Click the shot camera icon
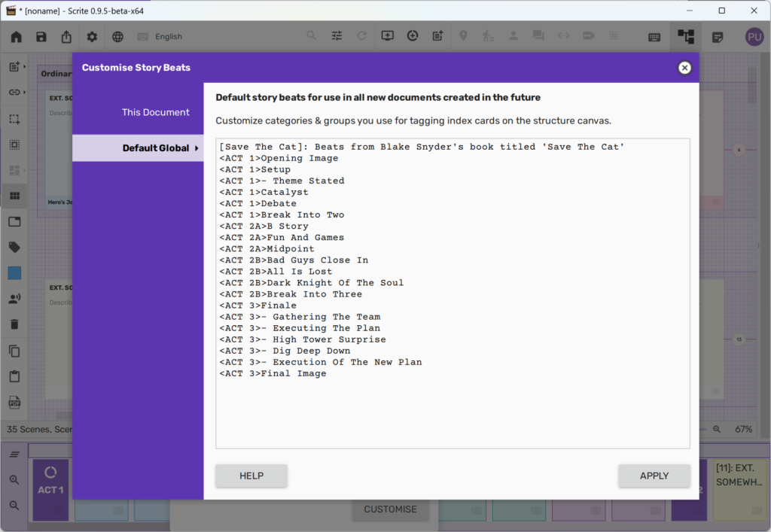Screen dimensions: 771x532 point(589,36)
